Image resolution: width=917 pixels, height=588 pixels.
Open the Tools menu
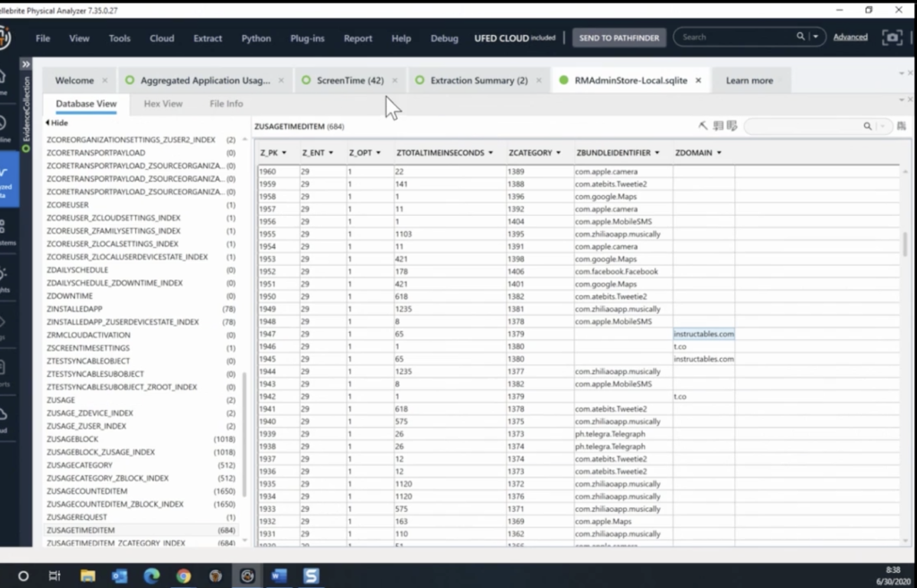[119, 38]
